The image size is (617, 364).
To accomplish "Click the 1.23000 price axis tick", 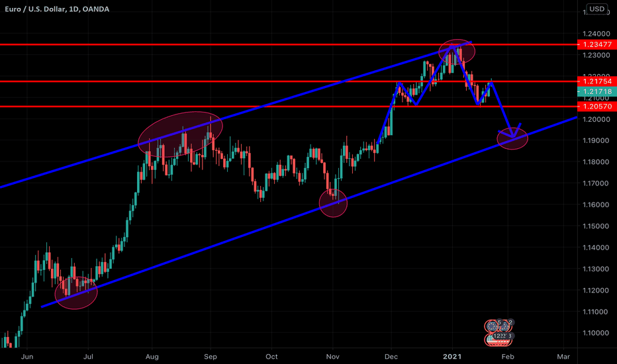I will point(596,55).
